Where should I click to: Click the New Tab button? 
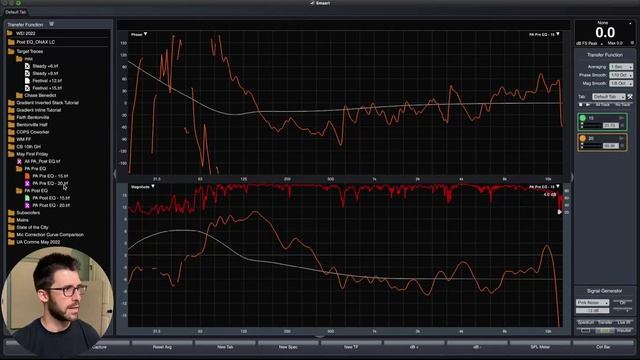(x=225, y=347)
